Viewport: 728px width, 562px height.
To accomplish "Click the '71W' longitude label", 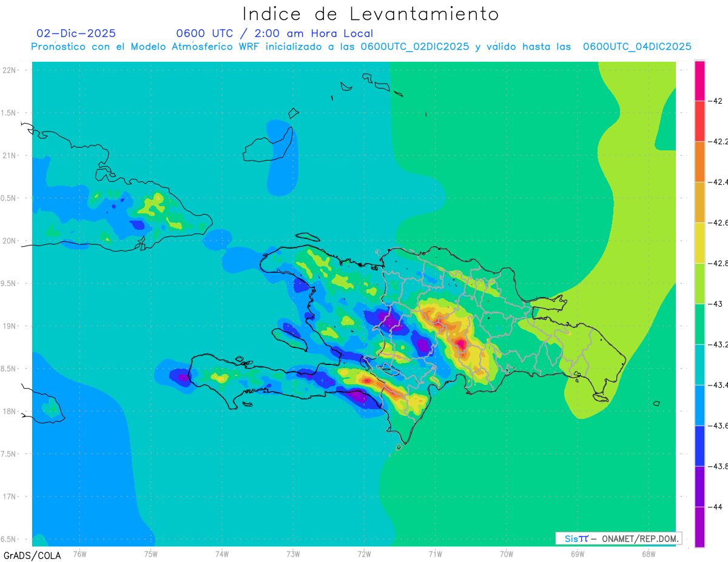I will [435, 554].
